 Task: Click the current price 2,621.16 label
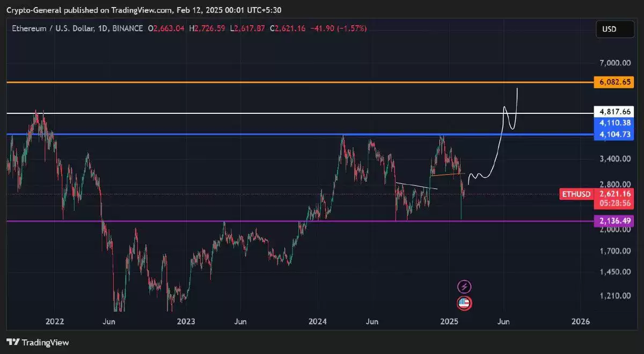click(x=614, y=193)
